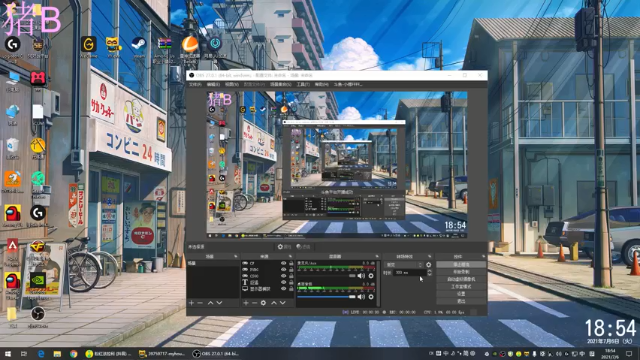Pop out the Scenes dock panel
Screen dimensions: 640x360
236,256
